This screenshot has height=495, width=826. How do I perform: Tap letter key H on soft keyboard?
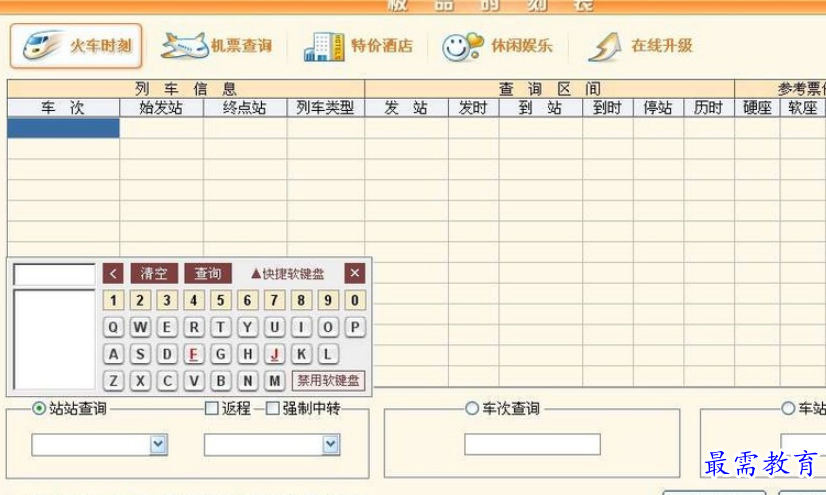[x=247, y=354]
